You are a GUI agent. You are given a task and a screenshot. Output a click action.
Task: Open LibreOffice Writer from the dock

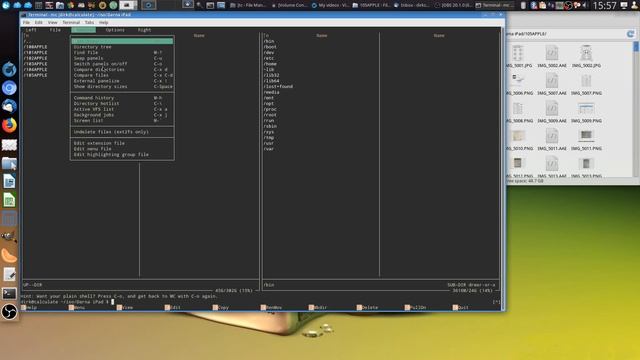pos(9,181)
